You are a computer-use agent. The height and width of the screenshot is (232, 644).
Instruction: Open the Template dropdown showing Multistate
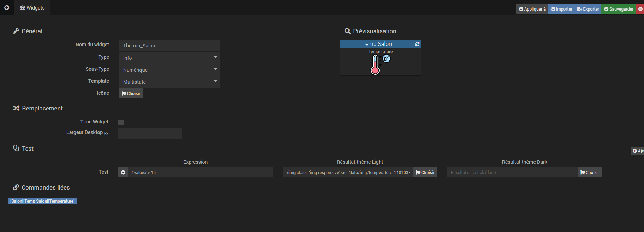click(x=169, y=82)
